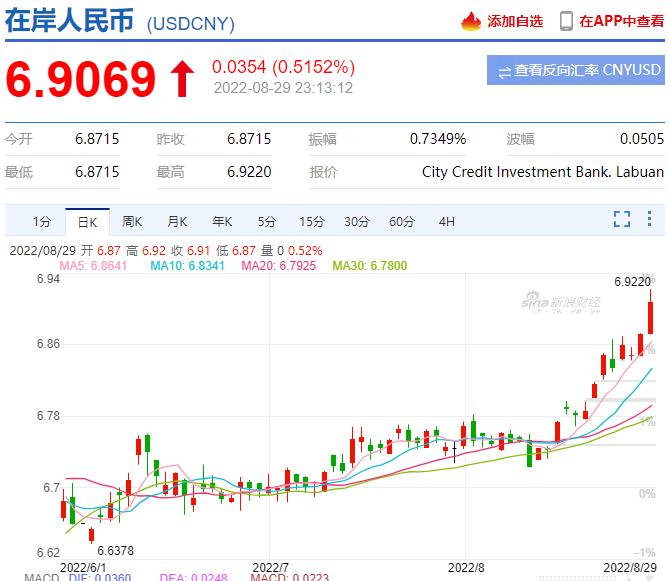Choose the 15分 interval tab

point(311,221)
